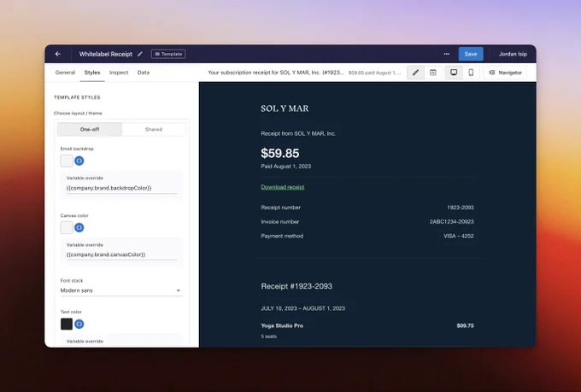Screen dimensions: 581x392
Task: Click the $59.85 amount heading
Action: coord(280,153)
